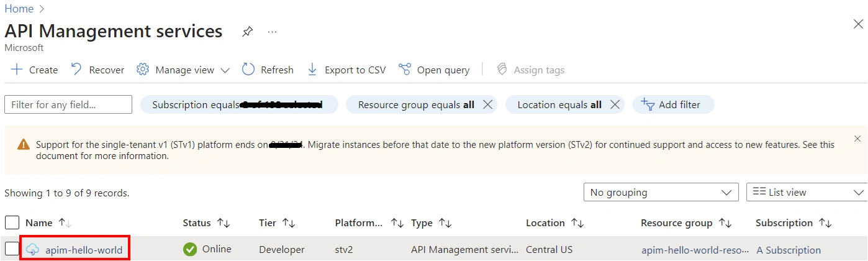Open the Home breadcrumb link
This screenshot has width=868, height=261.
[19, 9]
